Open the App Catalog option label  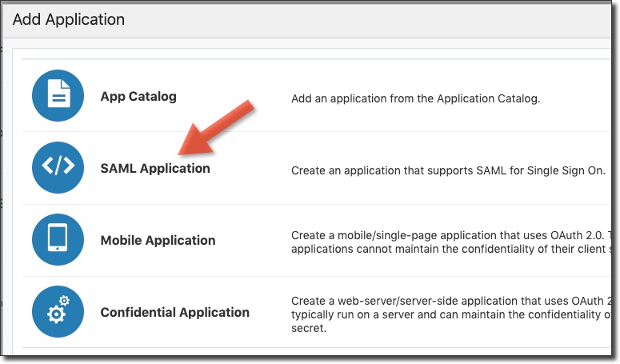pos(138,97)
